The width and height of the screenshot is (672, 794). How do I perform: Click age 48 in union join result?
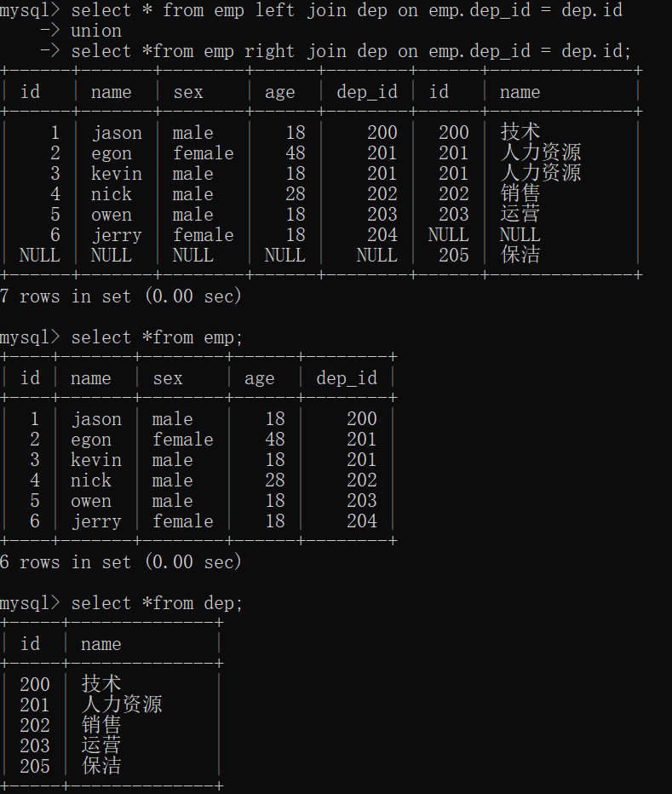[296, 153]
